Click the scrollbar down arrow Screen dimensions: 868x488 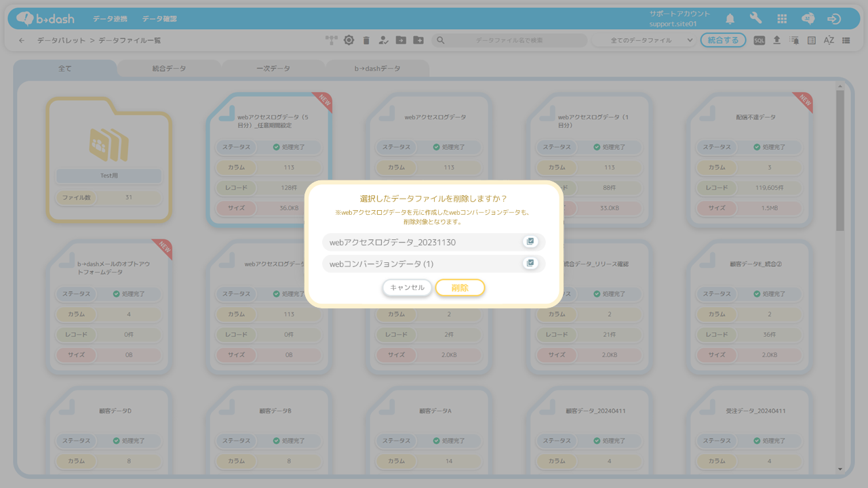click(x=840, y=469)
